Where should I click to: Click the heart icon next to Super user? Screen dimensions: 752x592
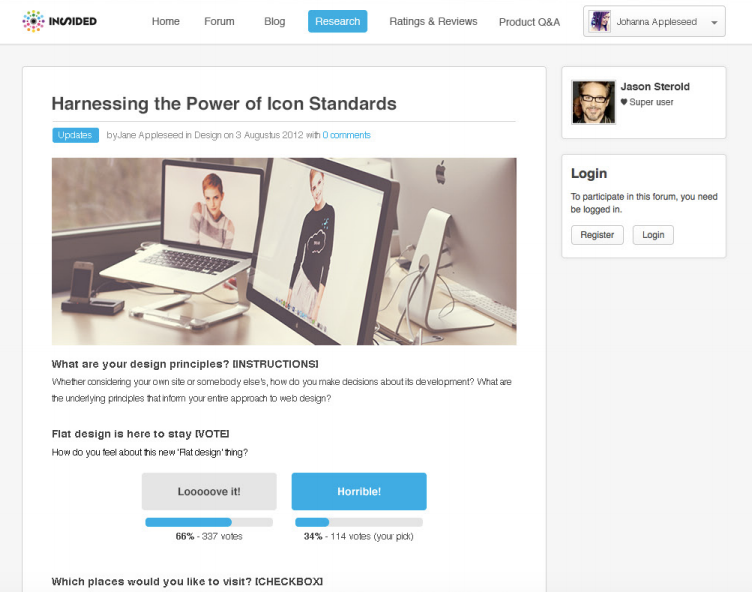pos(623,102)
